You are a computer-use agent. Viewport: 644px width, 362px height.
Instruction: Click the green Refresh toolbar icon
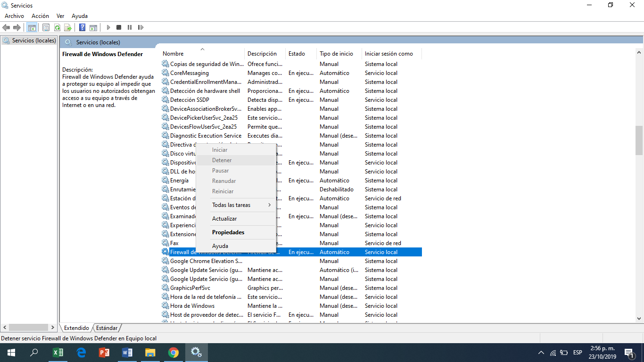tap(57, 27)
